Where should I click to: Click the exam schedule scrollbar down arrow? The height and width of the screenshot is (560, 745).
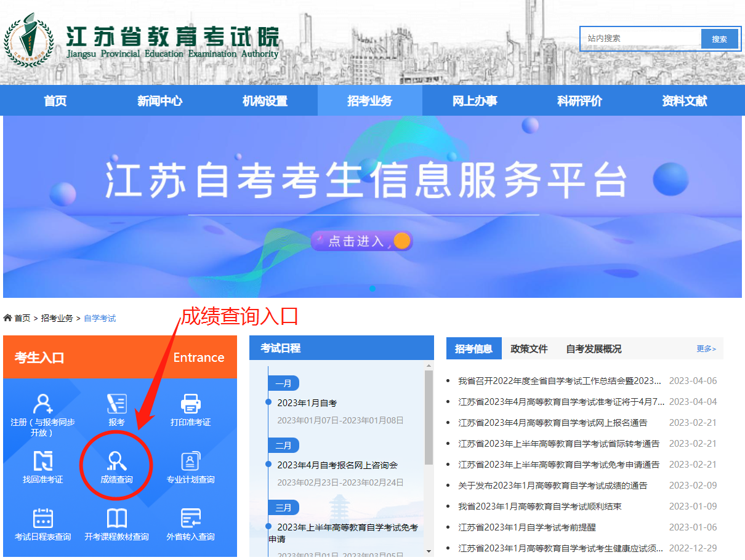pyautogui.click(x=429, y=551)
